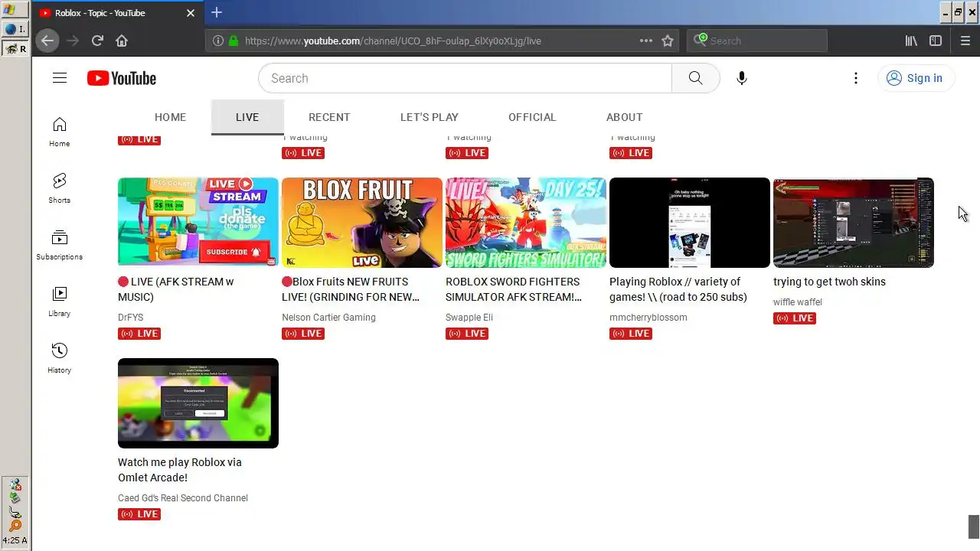The width and height of the screenshot is (980, 551).
Task: Open Playing Roblox variety of games title
Action: 678,289
